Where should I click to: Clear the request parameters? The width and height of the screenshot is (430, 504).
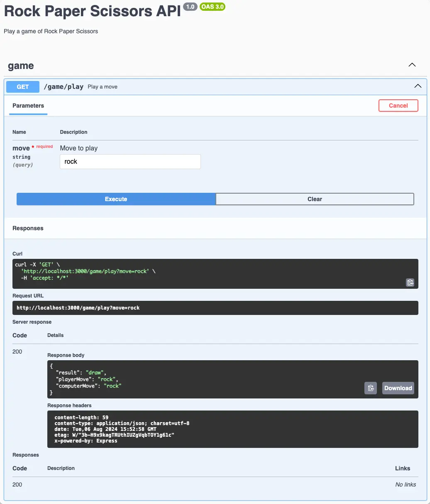tap(315, 199)
